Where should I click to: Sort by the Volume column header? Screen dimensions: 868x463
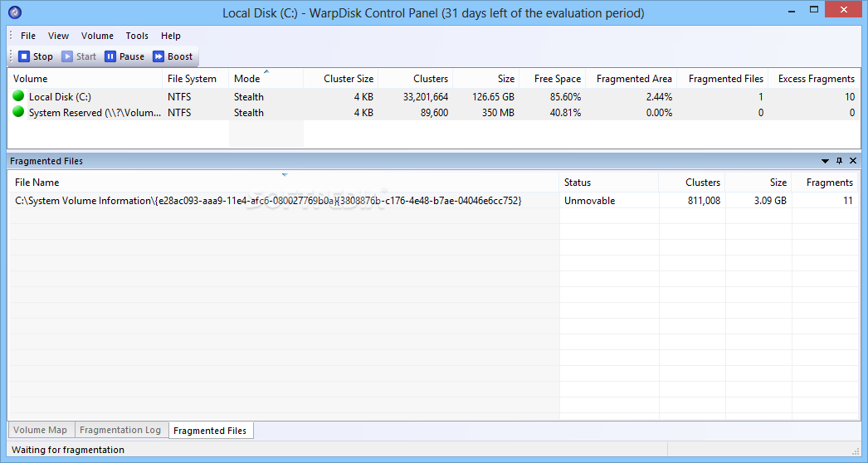click(x=85, y=79)
